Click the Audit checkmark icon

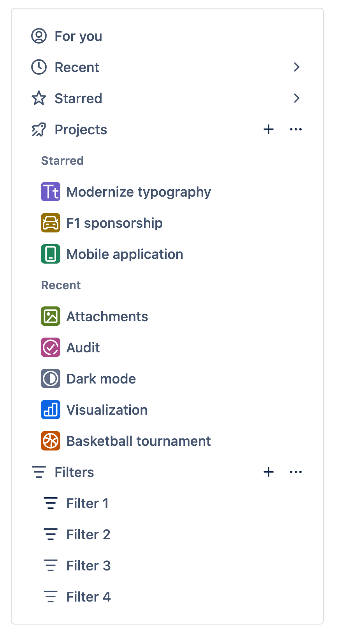click(51, 347)
